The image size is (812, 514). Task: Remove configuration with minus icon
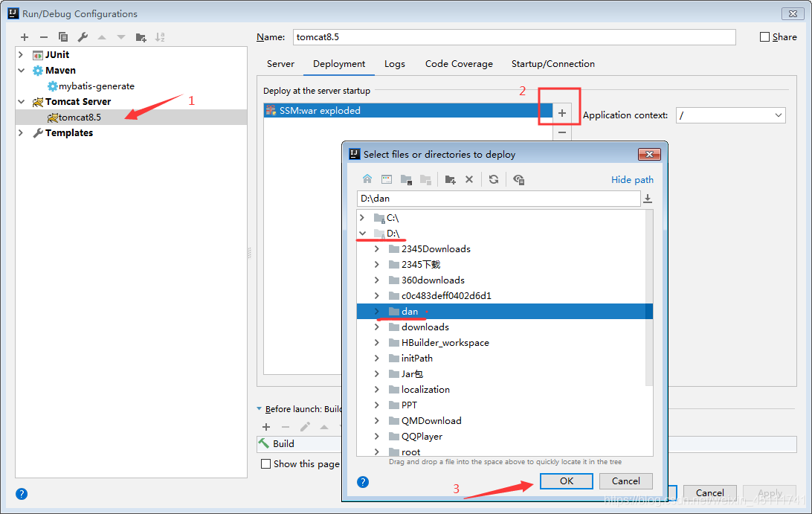pyautogui.click(x=43, y=37)
